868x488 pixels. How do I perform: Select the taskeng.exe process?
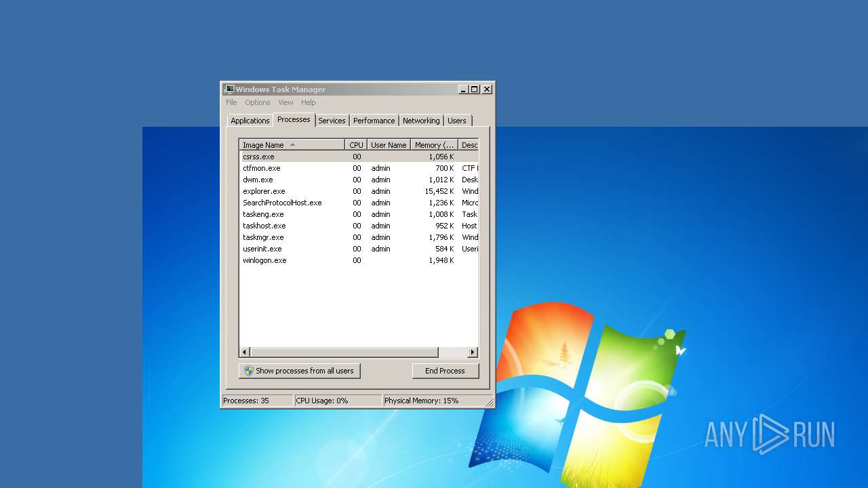pyautogui.click(x=359, y=214)
